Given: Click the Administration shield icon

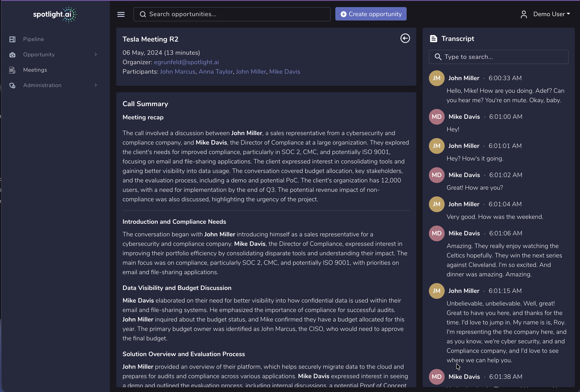Looking at the screenshot, I should click(12, 85).
